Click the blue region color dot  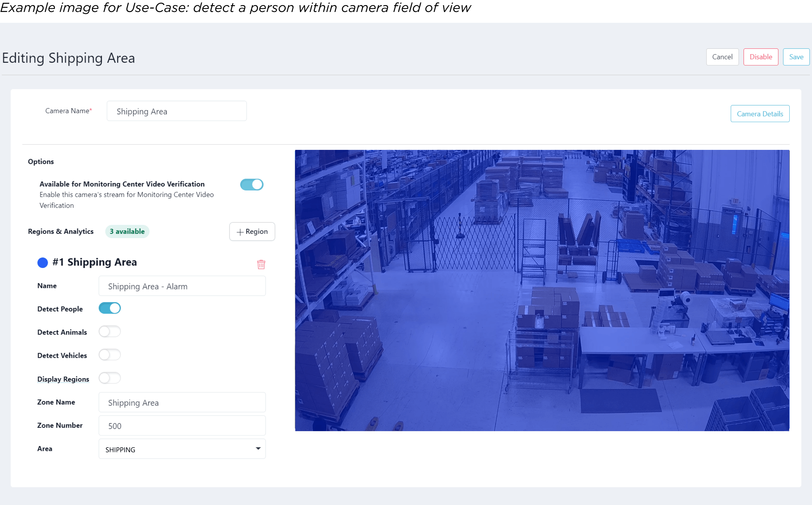pyautogui.click(x=43, y=263)
